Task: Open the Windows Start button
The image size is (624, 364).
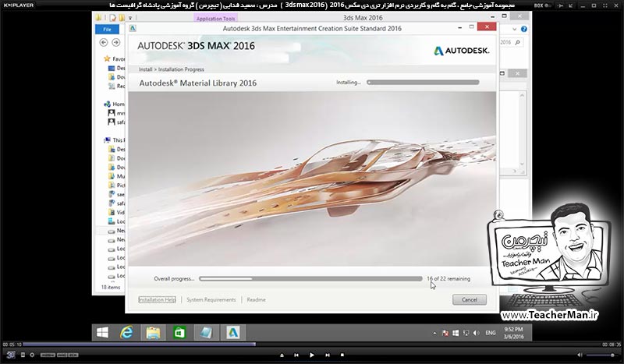Action: coord(102,333)
